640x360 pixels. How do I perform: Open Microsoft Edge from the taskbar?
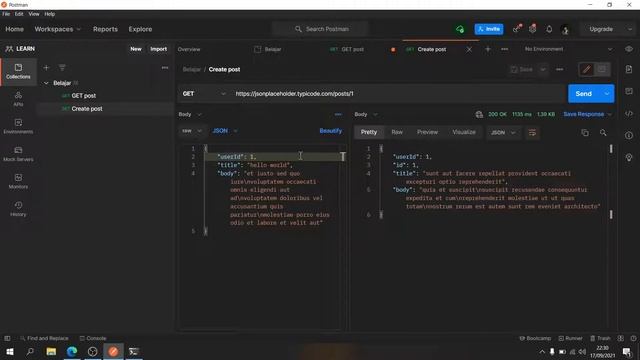tap(72, 351)
